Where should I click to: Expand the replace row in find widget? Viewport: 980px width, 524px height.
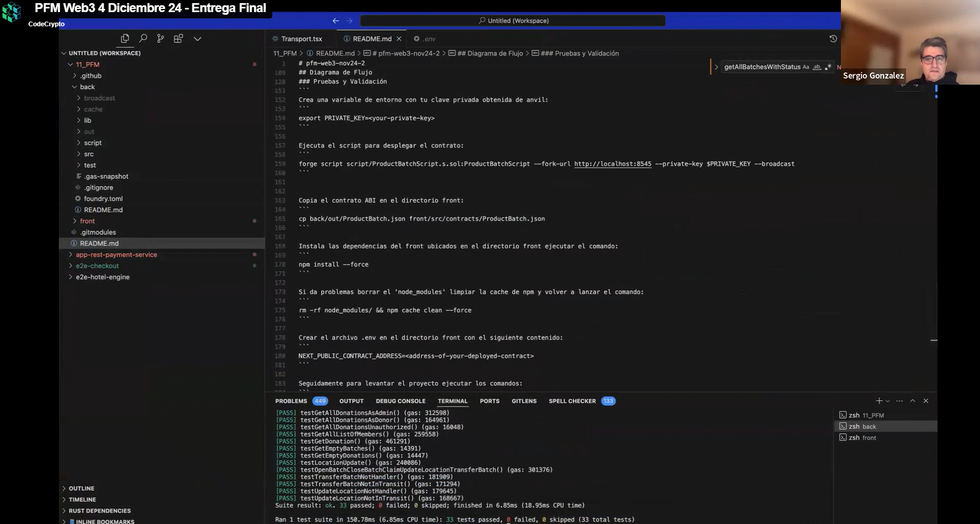[716, 67]
